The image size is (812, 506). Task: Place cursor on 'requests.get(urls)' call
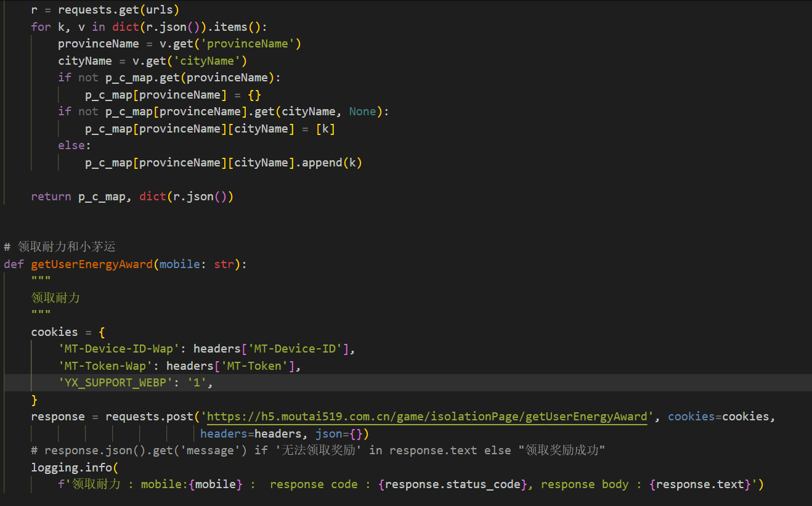(x=119, y=10)
